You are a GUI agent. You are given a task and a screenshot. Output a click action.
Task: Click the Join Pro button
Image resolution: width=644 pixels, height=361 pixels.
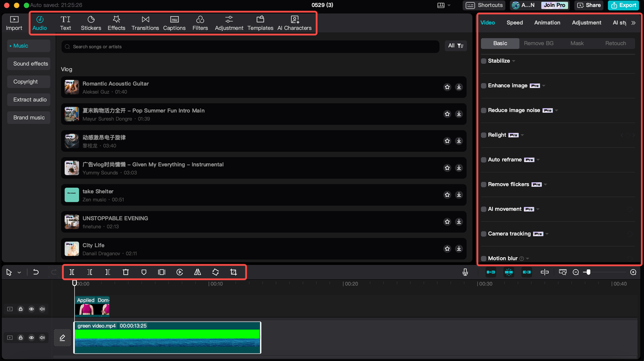[554, 5]
